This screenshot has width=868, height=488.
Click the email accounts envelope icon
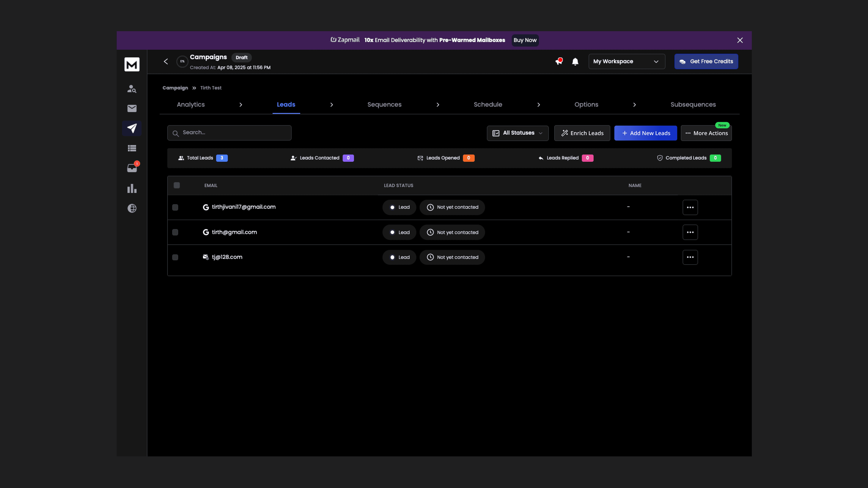(x=132, y=108)
